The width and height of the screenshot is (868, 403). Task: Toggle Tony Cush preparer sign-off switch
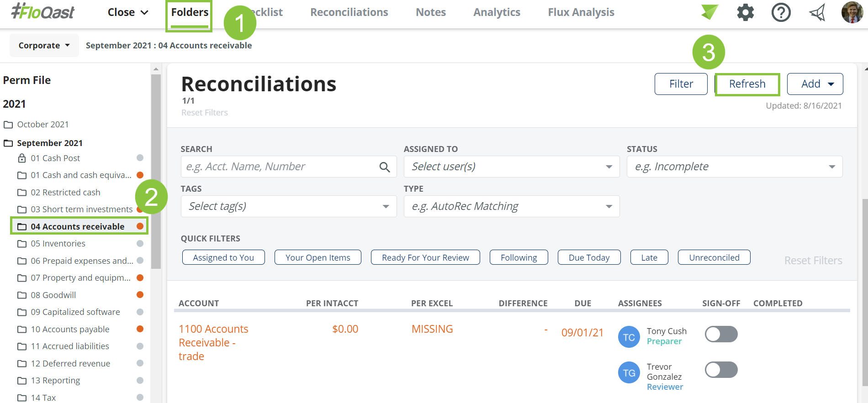click(x=721, y=334)
